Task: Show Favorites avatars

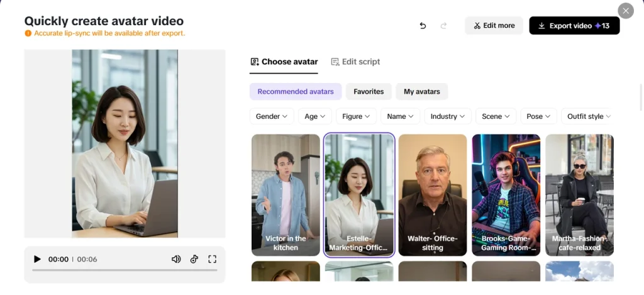Action: [x=369, y=92]
